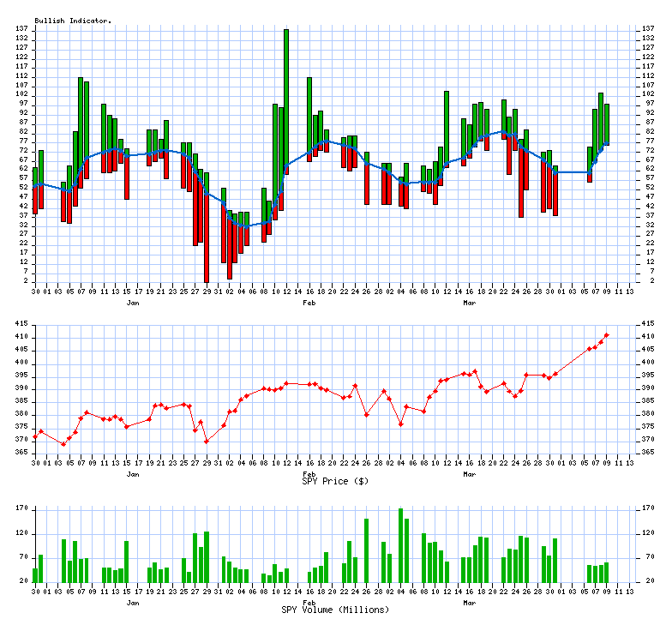The image size is (672, 625).
Task: Click the "Bullish Indicator." chart title
Action: (73, 20)
